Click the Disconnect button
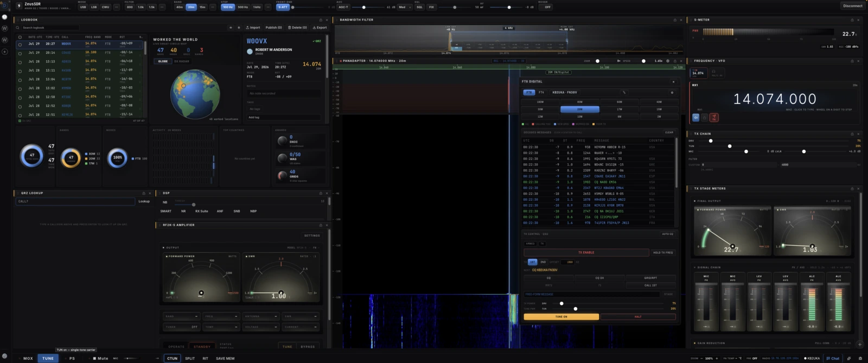The height and width of the screenshot is (363, 868). click(853, 6)
